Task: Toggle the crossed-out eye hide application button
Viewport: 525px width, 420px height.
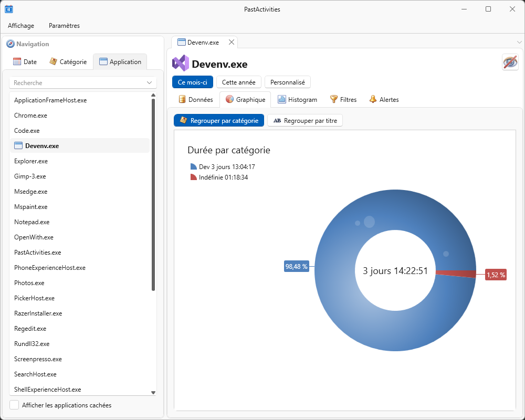Action: (x=510, y=62)
